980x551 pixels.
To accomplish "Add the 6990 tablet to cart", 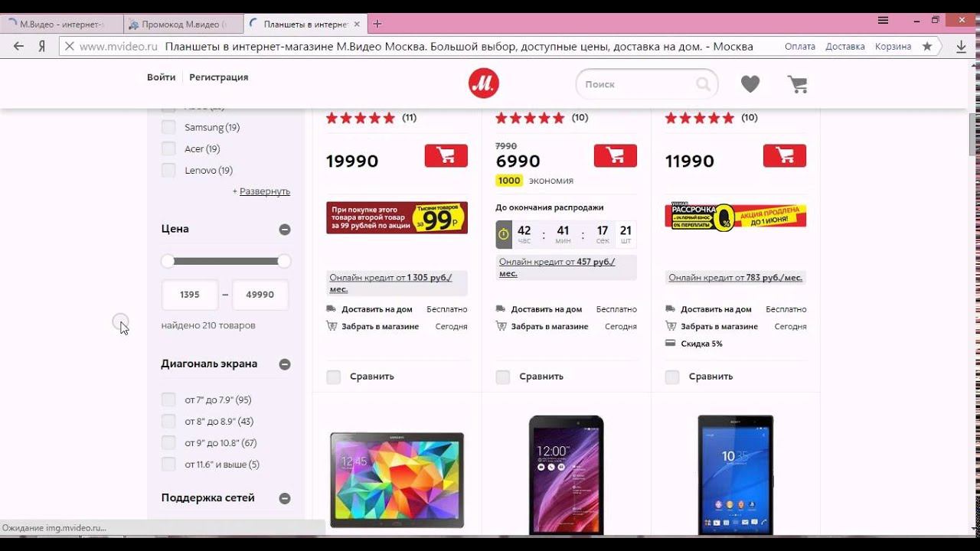I will 616,155.
